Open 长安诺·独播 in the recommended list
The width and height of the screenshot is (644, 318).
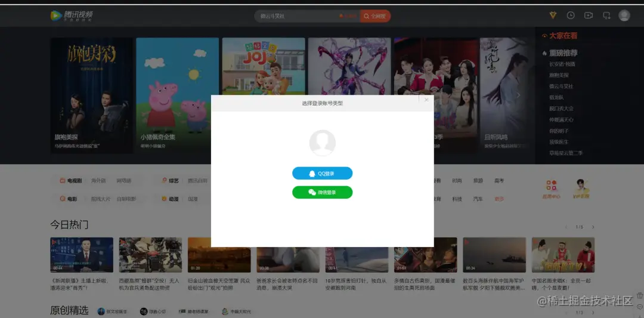click(x=562, y=64)
